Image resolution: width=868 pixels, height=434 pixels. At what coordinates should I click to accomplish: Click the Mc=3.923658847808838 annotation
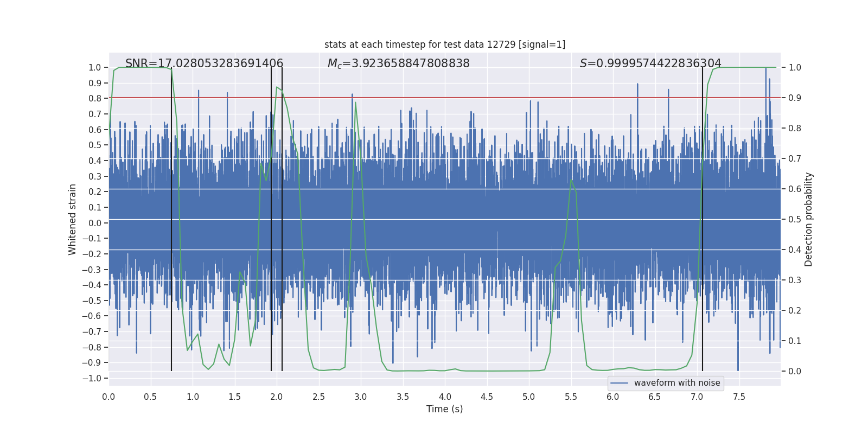coord(399,63)
